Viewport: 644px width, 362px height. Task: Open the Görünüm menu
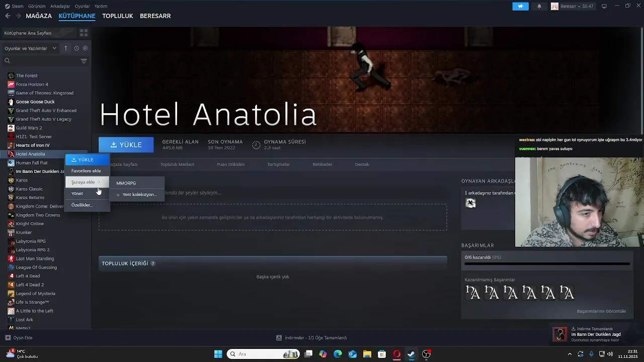37,6
